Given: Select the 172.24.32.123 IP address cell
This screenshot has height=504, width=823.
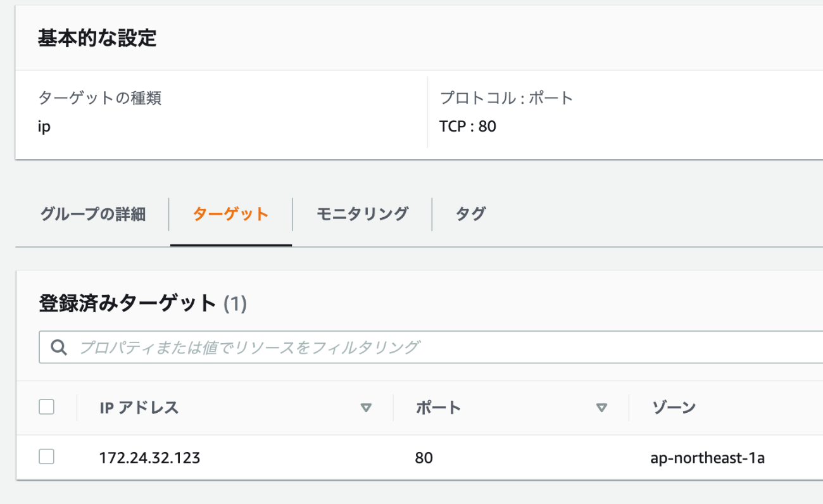Looking at the screenshot, I should (x=149, y=457).
